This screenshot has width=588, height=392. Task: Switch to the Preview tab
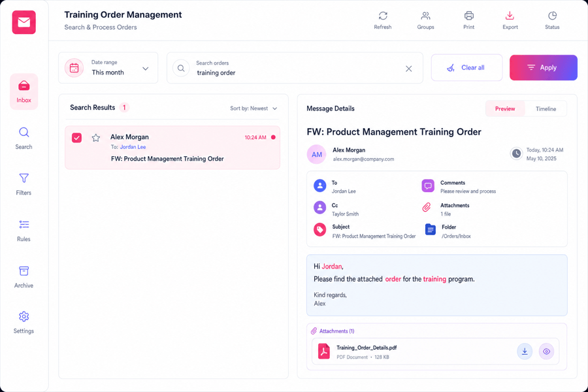(505, 109)
